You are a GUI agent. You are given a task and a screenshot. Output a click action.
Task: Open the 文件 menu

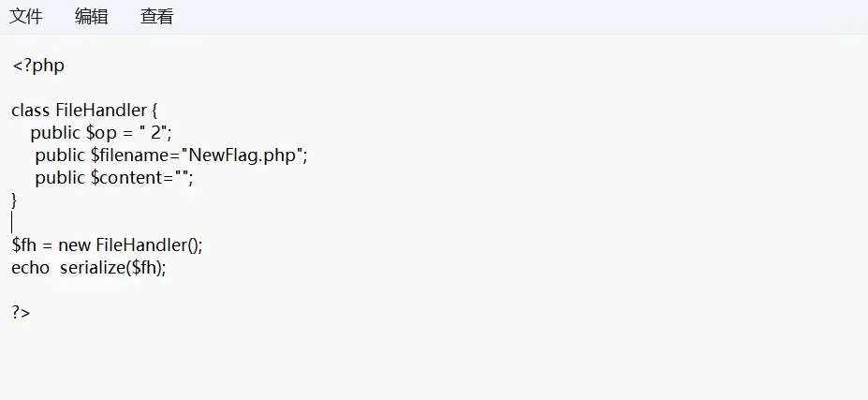(x=26, y=17)
